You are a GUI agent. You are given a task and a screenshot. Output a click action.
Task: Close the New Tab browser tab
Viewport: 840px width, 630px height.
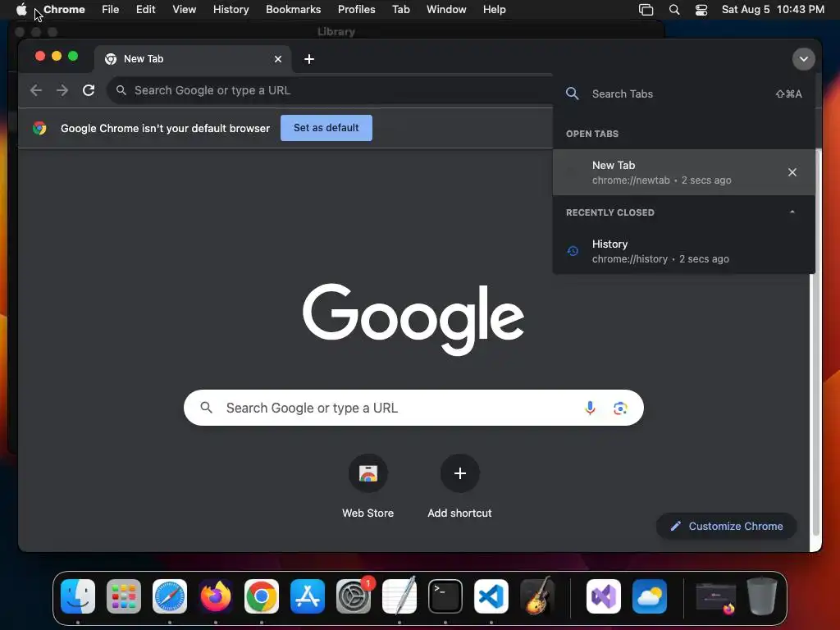point(278,59)
